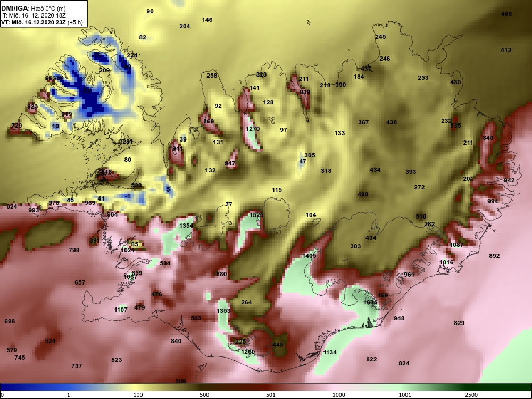Click the map value 133
This screenshot has height=399, width=532.
point(339,133)
